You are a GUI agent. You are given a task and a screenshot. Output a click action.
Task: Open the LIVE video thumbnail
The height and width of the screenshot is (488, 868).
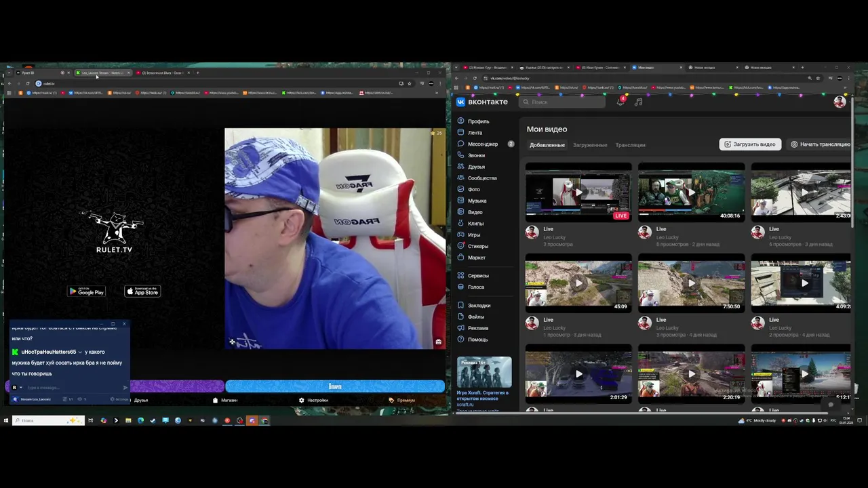tap(578, 192)
